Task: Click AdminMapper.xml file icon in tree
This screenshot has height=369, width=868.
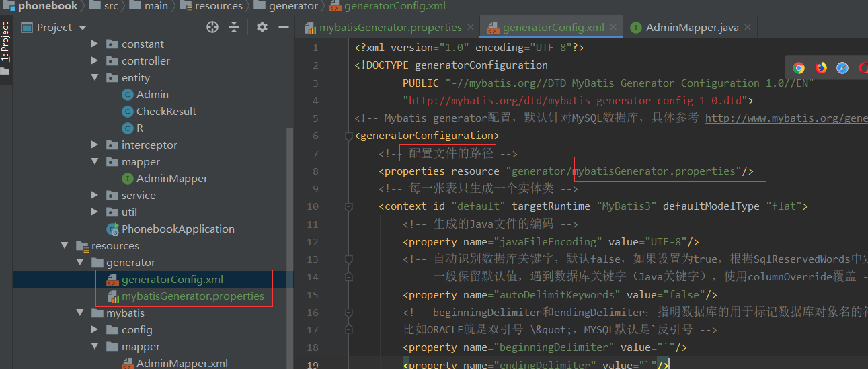Action: pyautogui.click(x=128, y=364)
